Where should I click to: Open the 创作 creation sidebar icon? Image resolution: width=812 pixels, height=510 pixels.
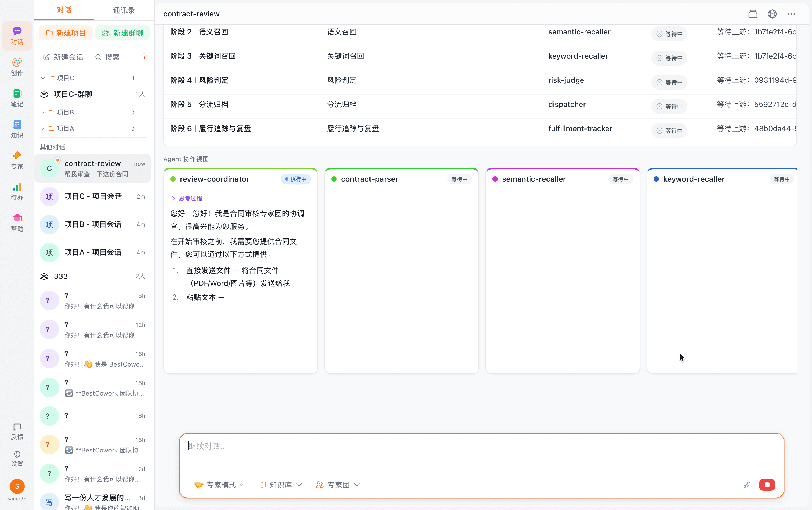[17, 67]
